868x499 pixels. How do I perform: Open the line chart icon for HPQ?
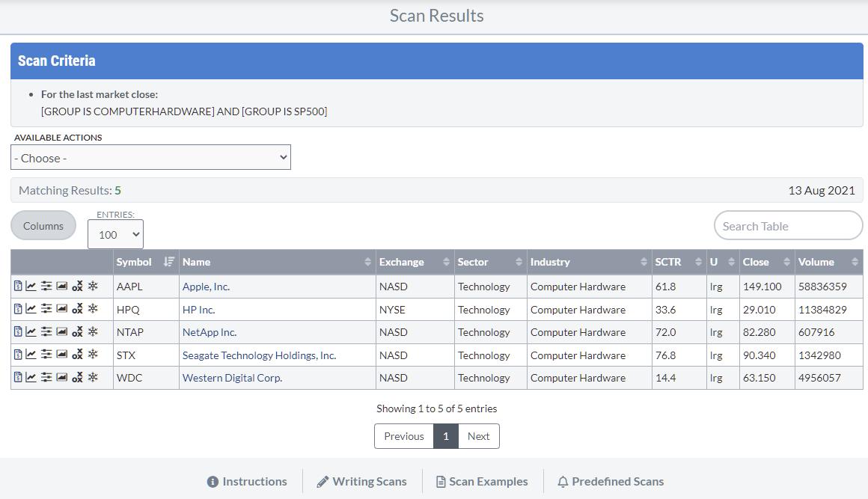coord(31,310)
